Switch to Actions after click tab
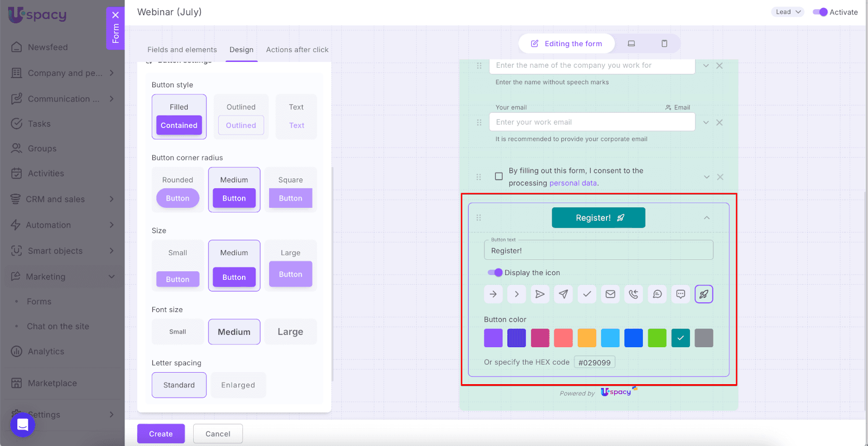The width and height of the screenshot is (868, 446). tap(297, 49)
